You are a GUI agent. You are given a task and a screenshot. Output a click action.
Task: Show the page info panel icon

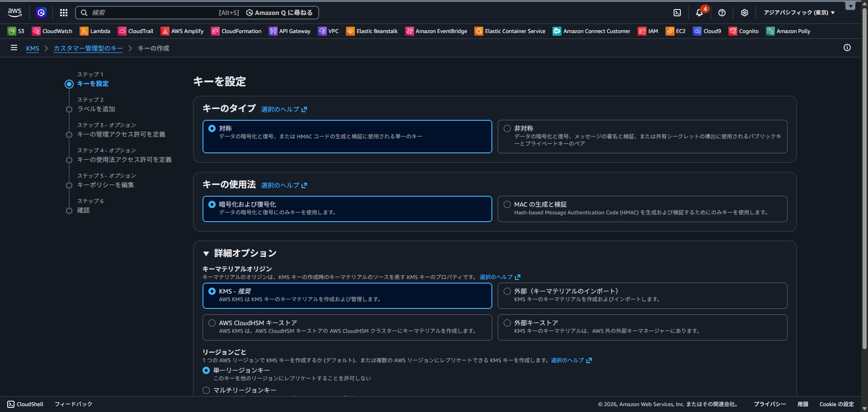pos(847,47)
